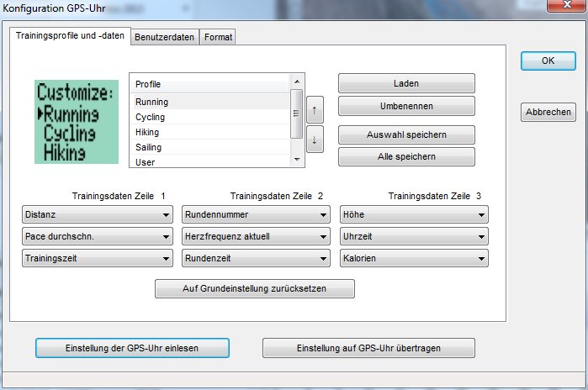
Task: Expand the Höhe dropdown in Zeile 3
Action: click(x=414, y=214)
